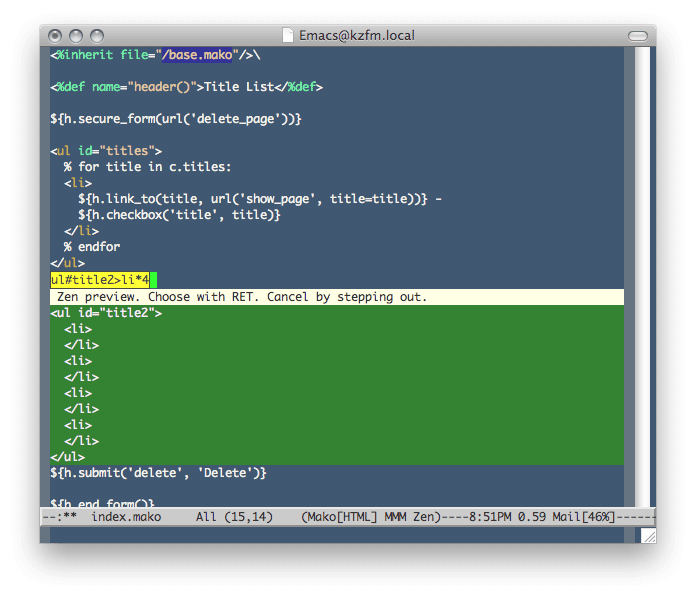Click the highlighted /base.mako file path

[197, 55]
